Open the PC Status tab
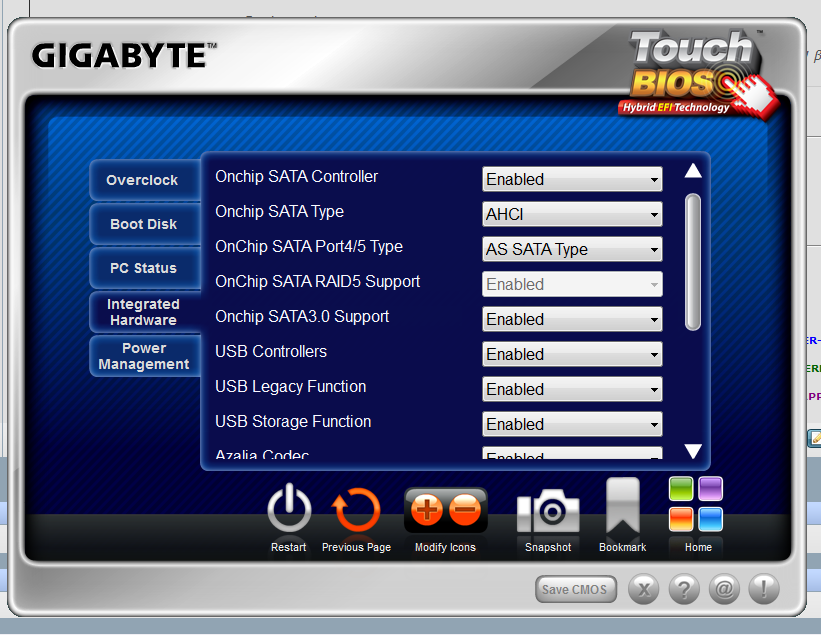The height and width of the screenshot is (635, 821). (x=145, y=268)
